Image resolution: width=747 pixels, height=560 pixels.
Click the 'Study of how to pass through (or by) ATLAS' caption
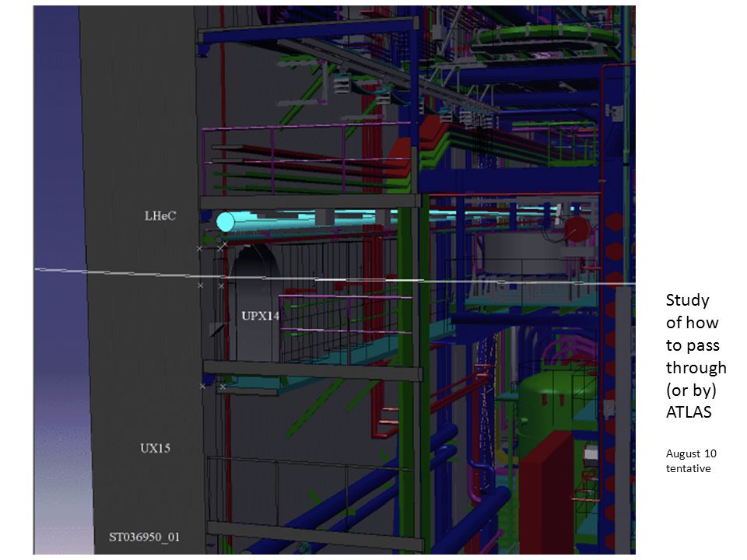(x=696, y=355)
